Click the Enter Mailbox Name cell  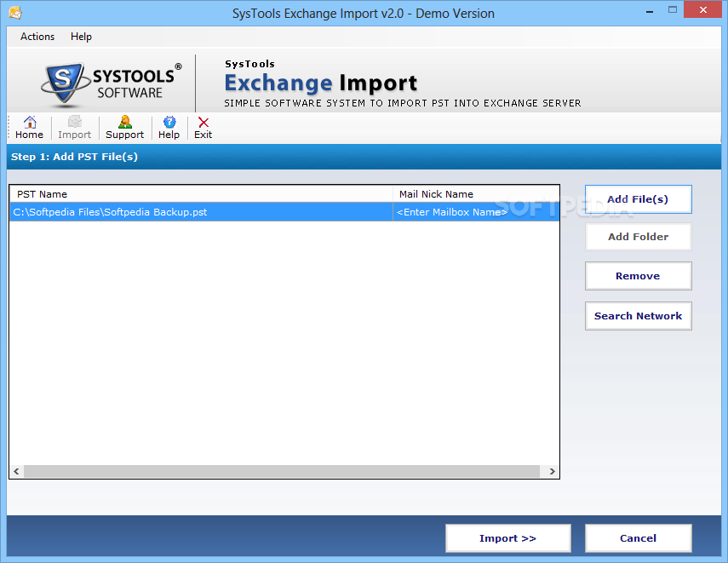[x=475, y=212]
